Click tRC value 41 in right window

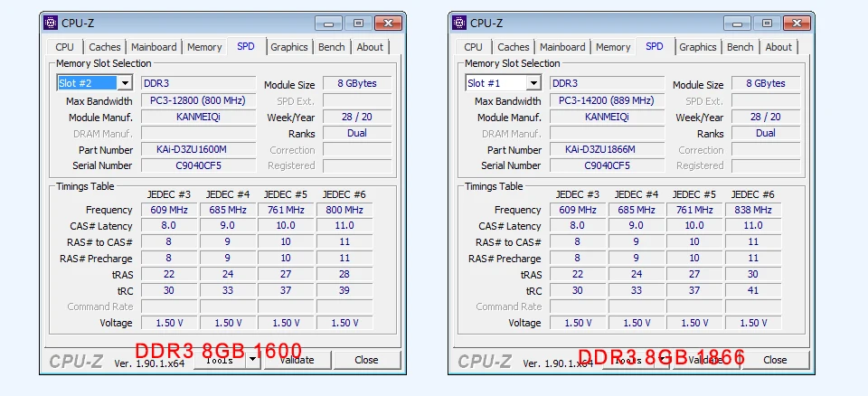pyautogui.click(x=753, y=290)
